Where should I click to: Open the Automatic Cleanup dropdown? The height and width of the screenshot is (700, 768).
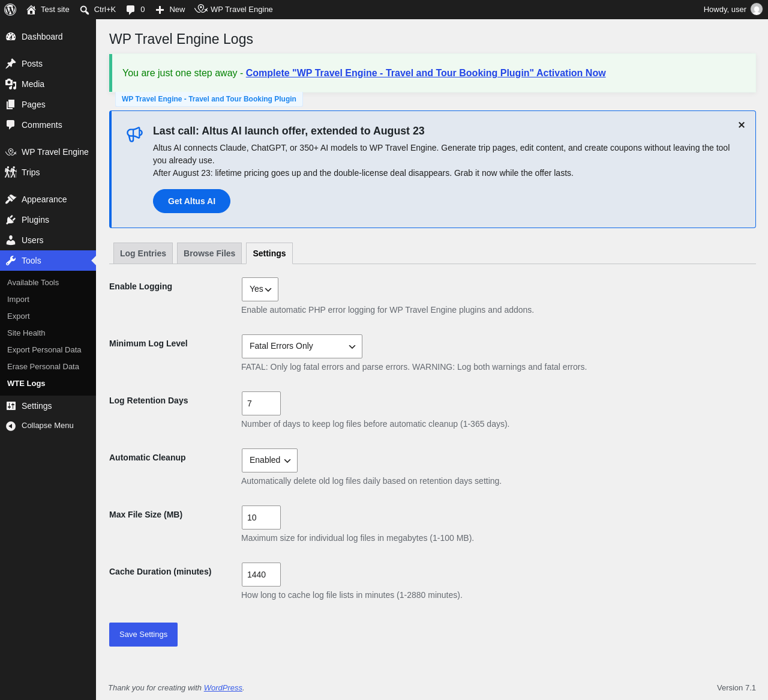click(269, 460)
